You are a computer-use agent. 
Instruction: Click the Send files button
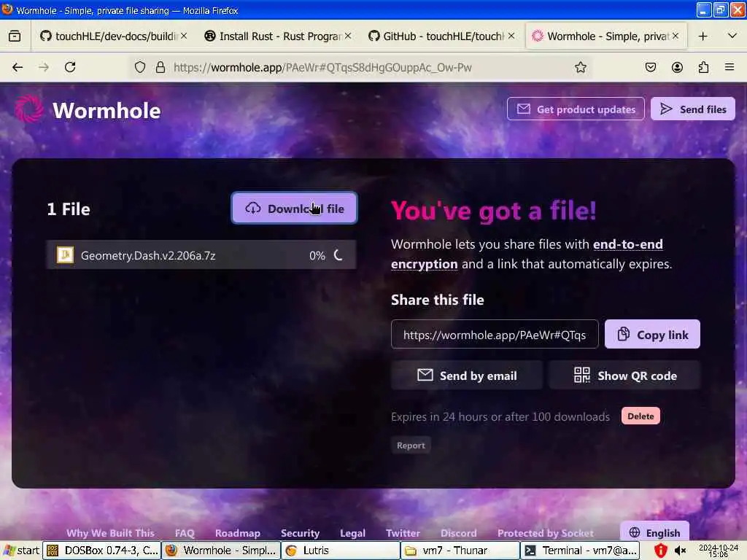(x=693, y=109)
